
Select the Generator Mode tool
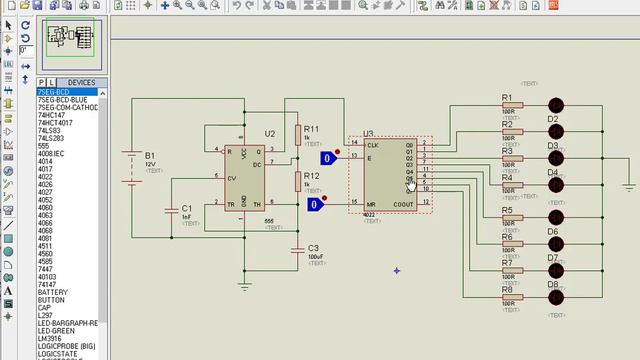8,171
